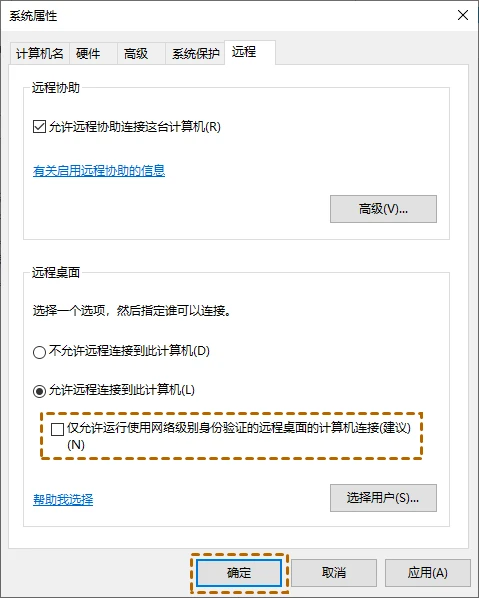Click the 远程协助 group heading
This screenshot has width=479, height=598.
click(x=56, y=88)
